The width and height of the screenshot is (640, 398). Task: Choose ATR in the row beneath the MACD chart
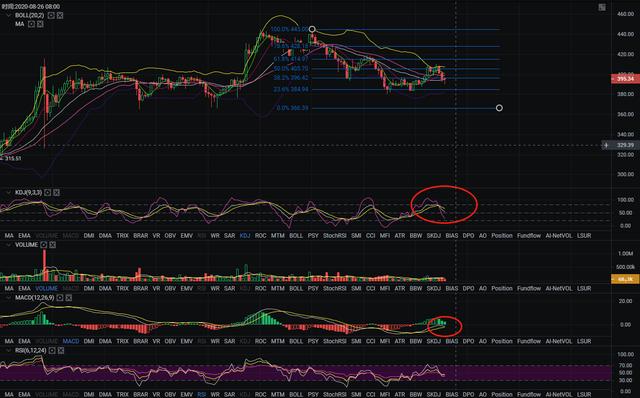tap(400, 341)
